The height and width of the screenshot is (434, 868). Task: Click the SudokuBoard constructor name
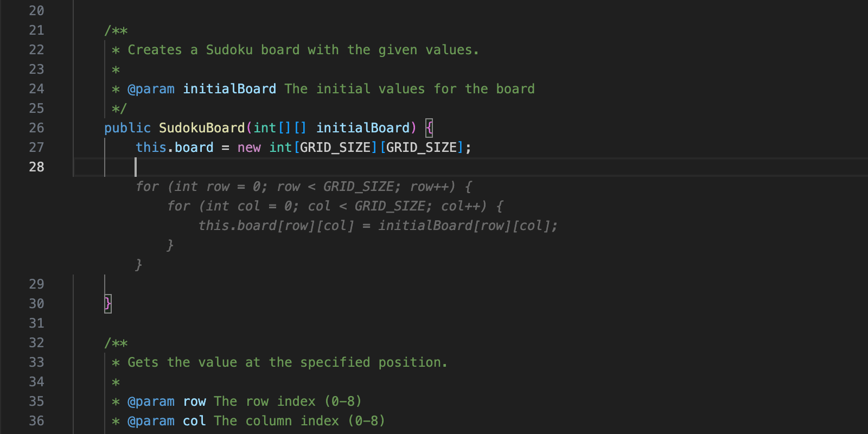point(201,128)
